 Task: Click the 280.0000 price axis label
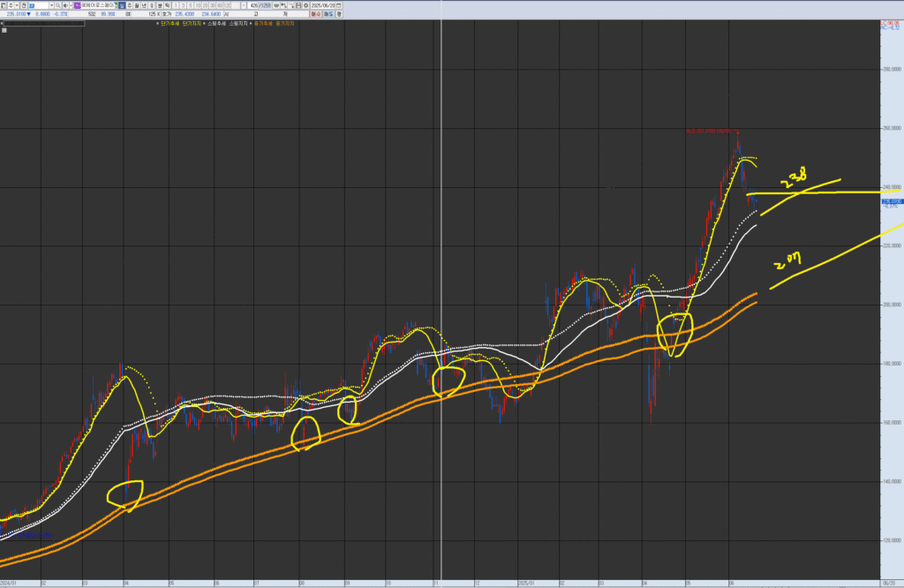[892, 69]
